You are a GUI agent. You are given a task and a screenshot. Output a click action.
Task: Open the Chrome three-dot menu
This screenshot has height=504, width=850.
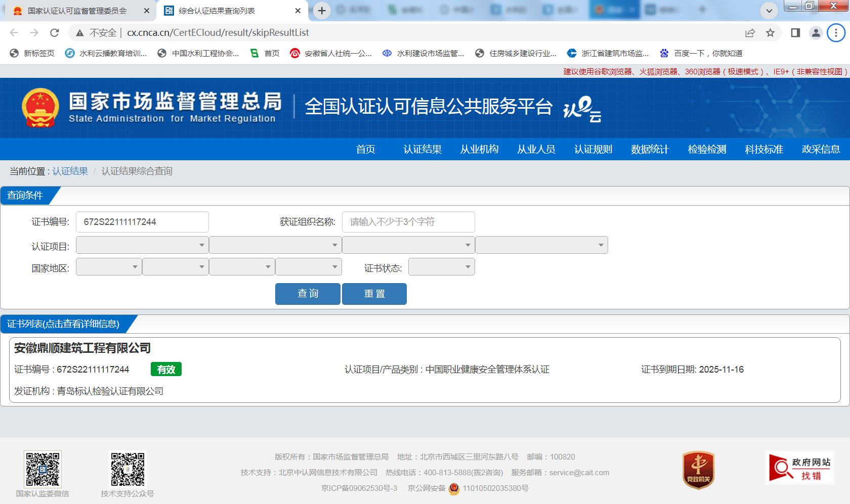[836, 33]
